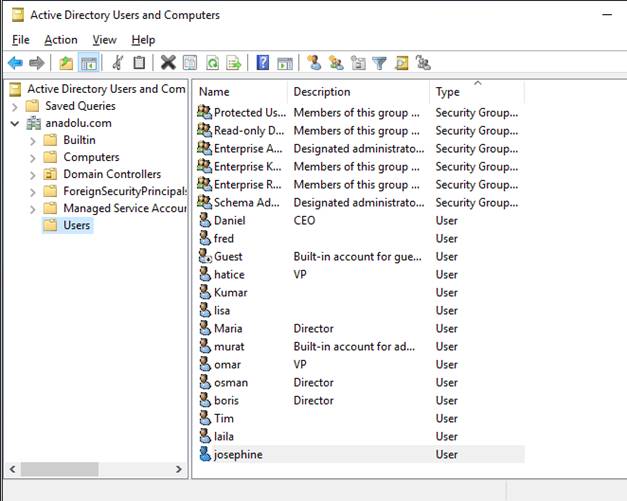Select the Enterprise A... group row
Viewport: 627px width, 501px height.
click(360, 148)
